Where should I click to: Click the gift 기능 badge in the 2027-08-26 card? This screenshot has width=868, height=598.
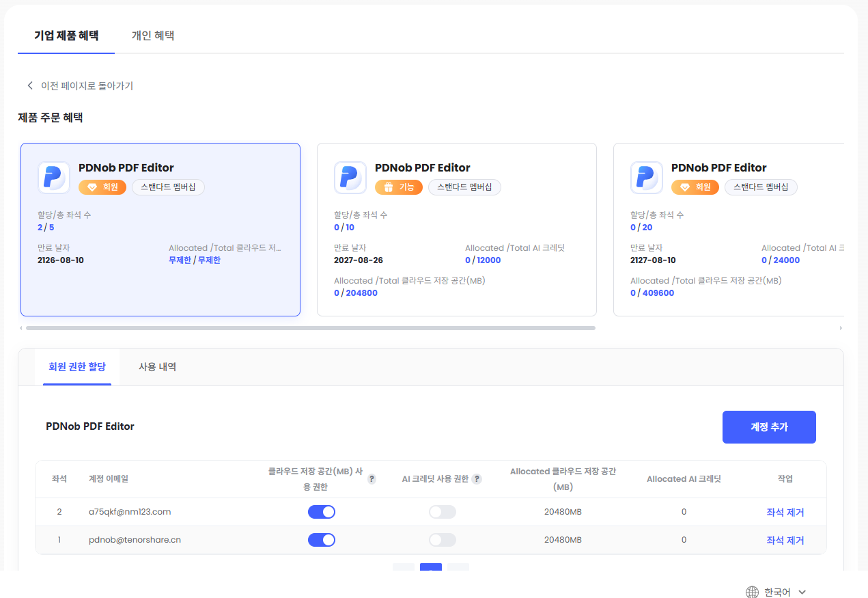point(399,187)
